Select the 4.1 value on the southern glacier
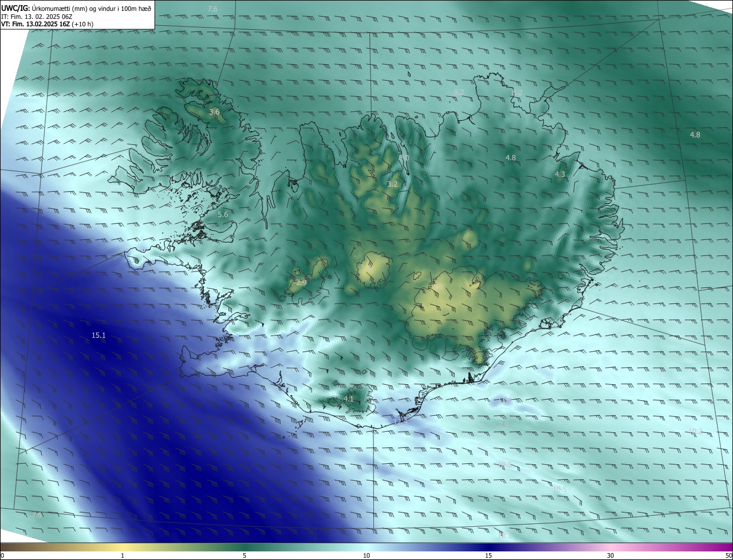733x560 pixels. (349, 398)
